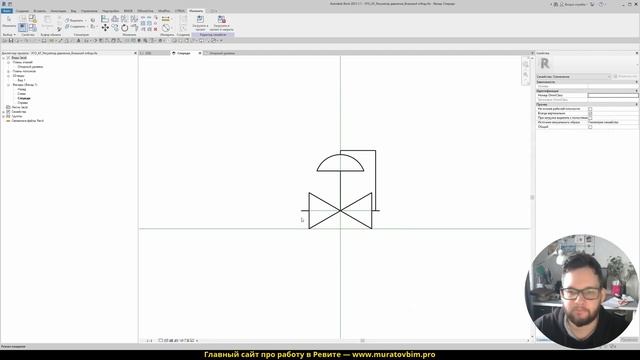Select Вид 1 under 3D виды
This screenshot has width=640, height=360.
click(x=21, y=80)
